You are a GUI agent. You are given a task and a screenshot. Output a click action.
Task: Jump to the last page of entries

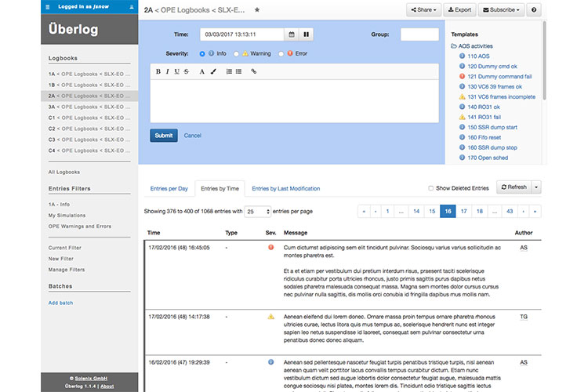tap(535, 211)
